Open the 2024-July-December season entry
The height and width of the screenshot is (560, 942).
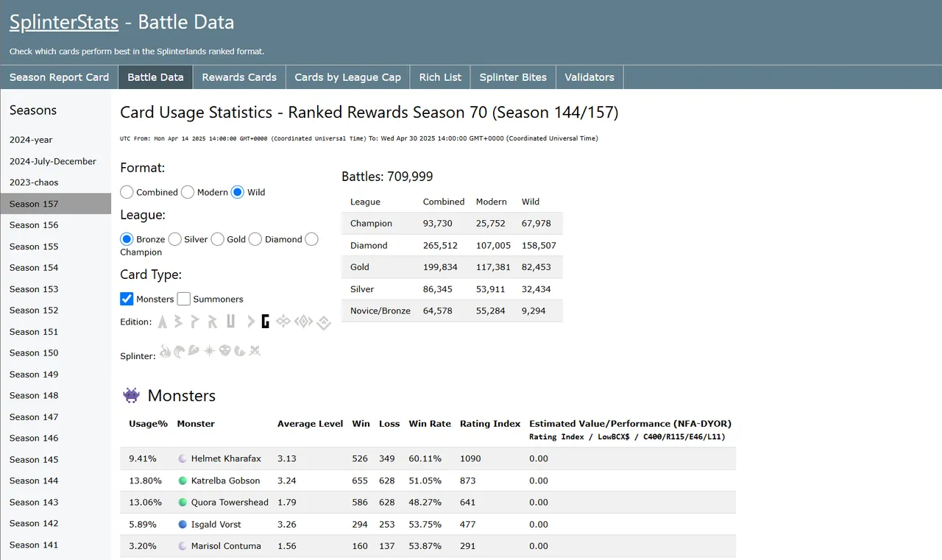tap(56, 161)
